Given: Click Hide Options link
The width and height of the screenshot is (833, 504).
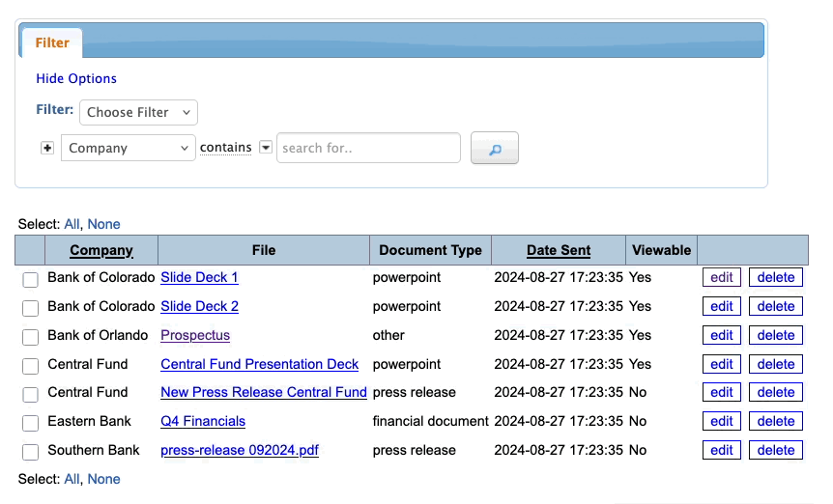Looking at the screenshot, I should point(76,78).
